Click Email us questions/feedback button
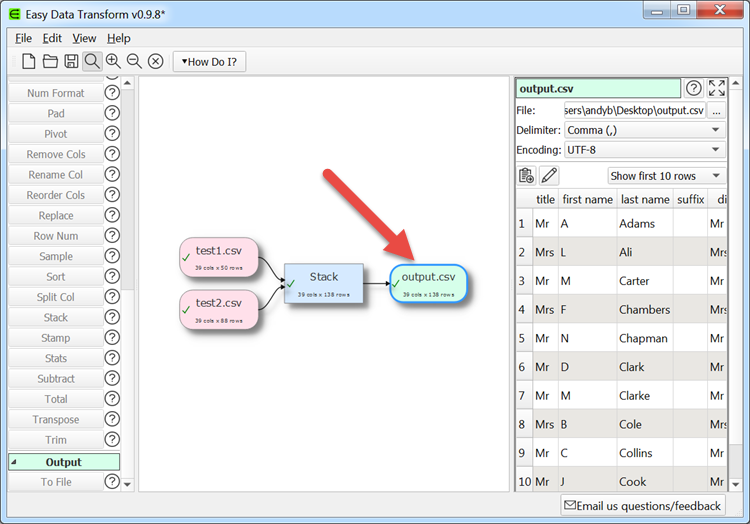Viewport: 750px width, 524px height. point(642,505)
